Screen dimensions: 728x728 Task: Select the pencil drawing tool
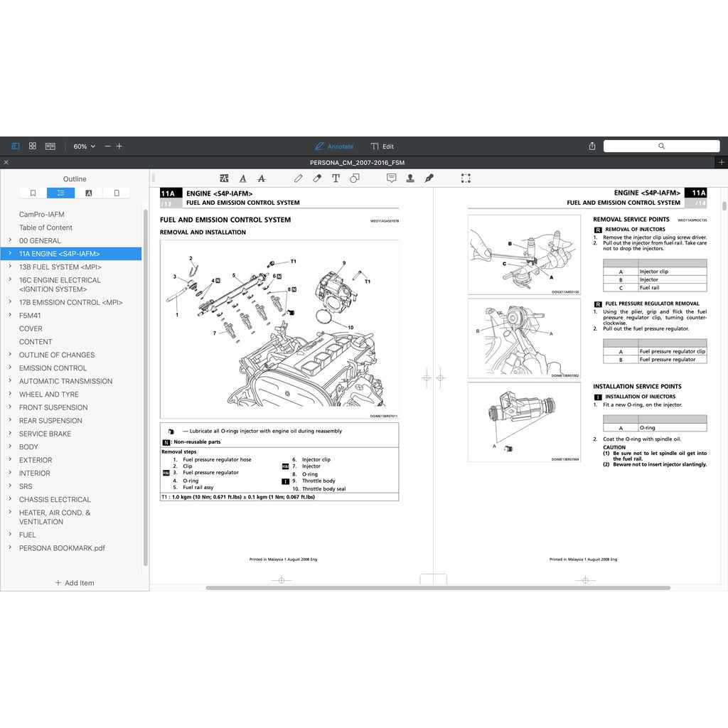click(x=299, y=178)
